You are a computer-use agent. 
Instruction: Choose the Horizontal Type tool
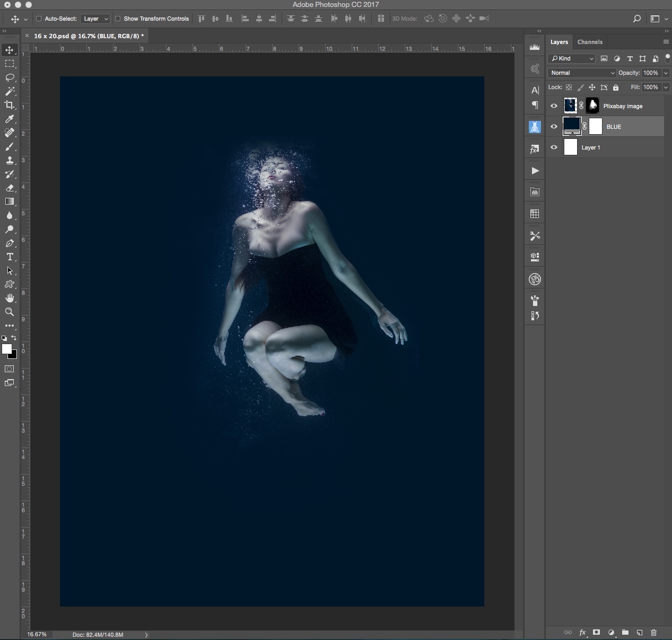(x=9, y=257)
